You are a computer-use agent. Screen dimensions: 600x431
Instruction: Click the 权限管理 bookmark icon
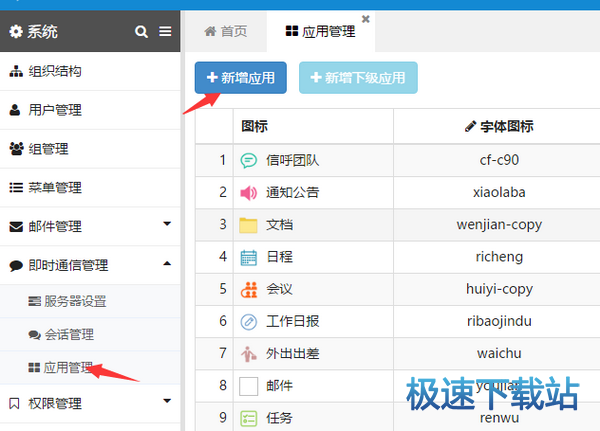pyautogui.click(x=14, y=403)
